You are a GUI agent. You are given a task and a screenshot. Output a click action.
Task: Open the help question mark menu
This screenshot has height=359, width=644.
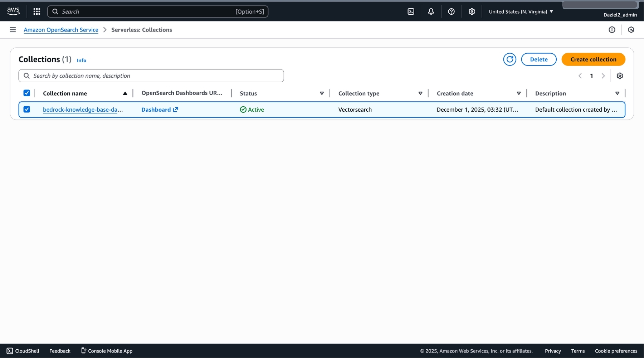tap(451, 11)
